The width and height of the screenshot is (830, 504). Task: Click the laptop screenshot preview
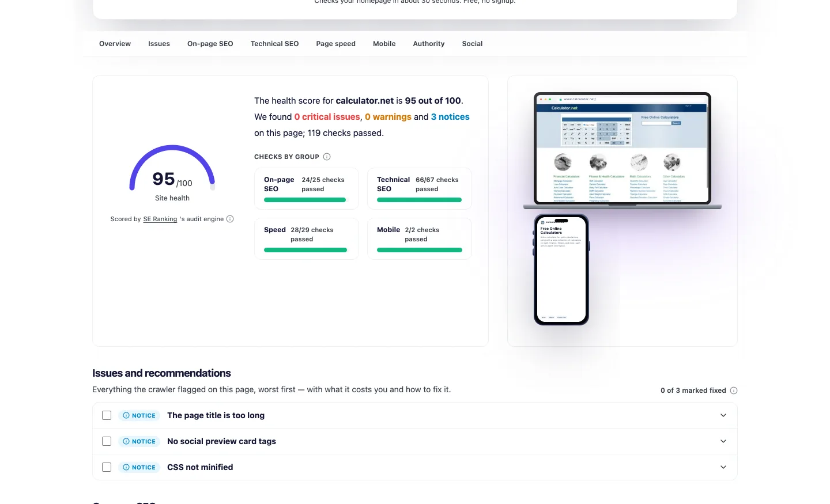tap(622, 150)
